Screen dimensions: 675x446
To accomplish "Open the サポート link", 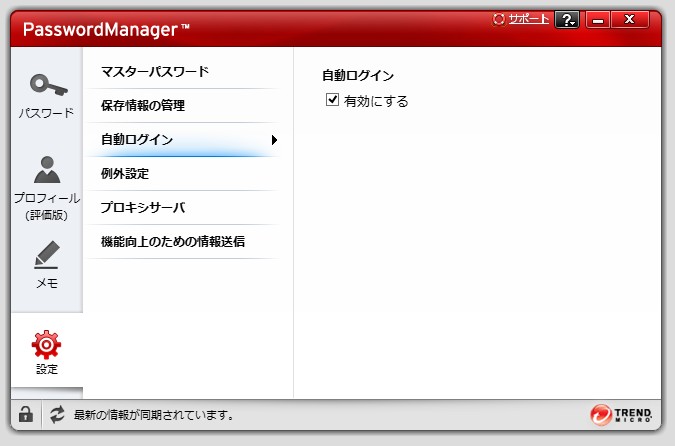I will (529, 19).
